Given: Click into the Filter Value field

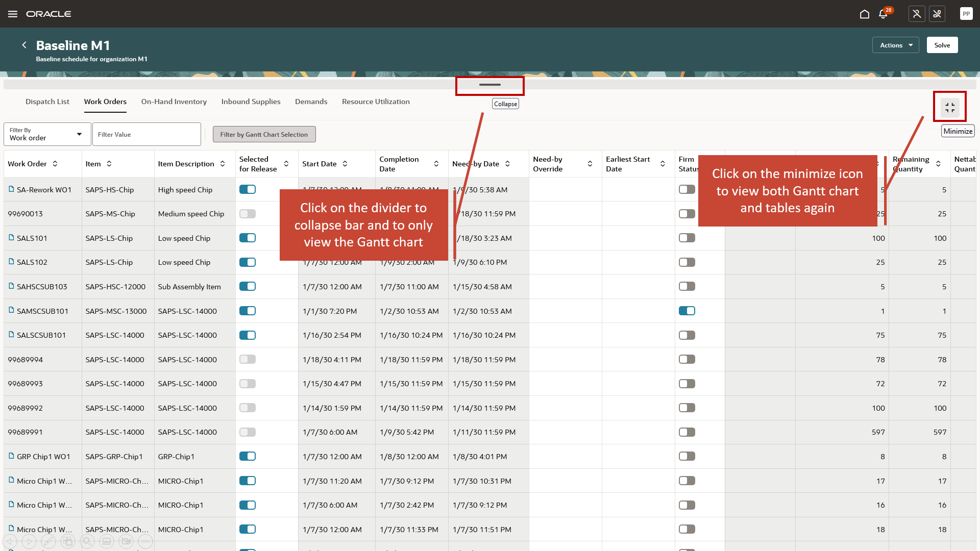Looking at the screenshot, I should point(146,134).
